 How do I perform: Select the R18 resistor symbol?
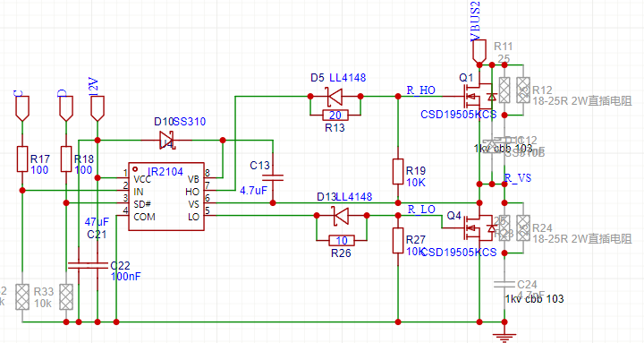click(x=66, y=159)
